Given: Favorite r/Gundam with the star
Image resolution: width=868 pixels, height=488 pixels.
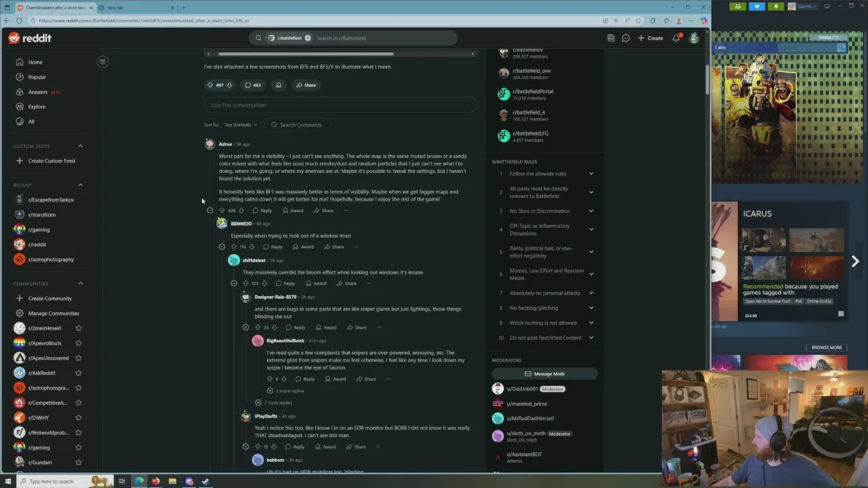Looking at the screenshot, I should (x=78, y=462).
